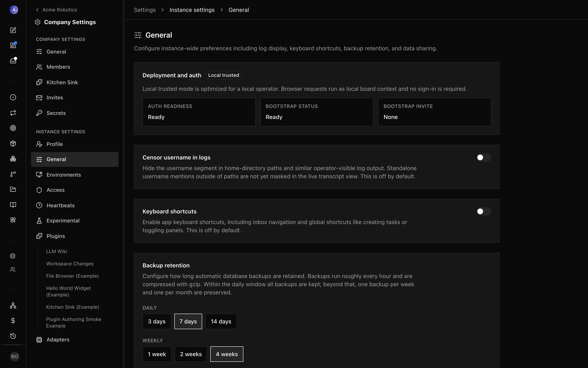588x368 pixels.
Task: Select General under Instance Settings
Action: 75,159
